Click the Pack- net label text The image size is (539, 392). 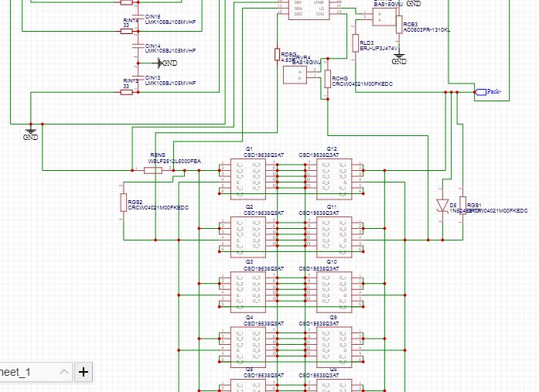[x=494, y=92]
